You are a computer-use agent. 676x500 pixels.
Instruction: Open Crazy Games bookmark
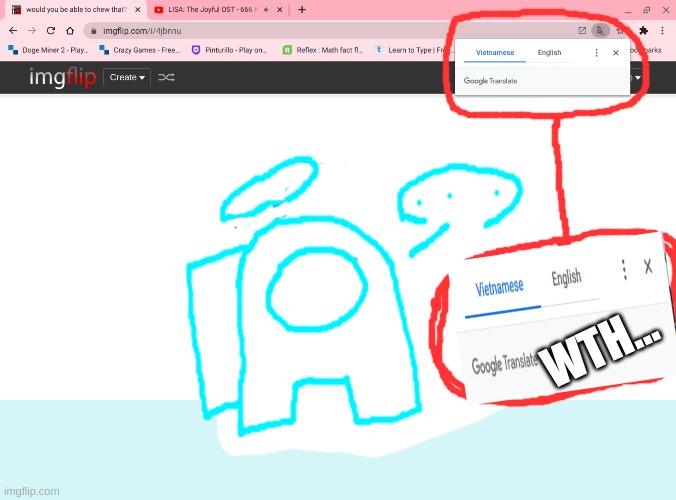pos(140,50)
